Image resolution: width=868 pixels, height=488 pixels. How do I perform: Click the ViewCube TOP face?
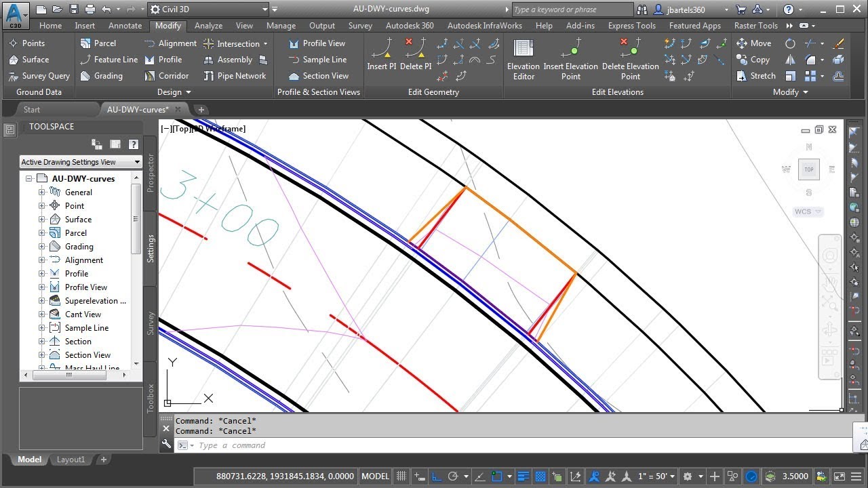(x=808, y=169)
